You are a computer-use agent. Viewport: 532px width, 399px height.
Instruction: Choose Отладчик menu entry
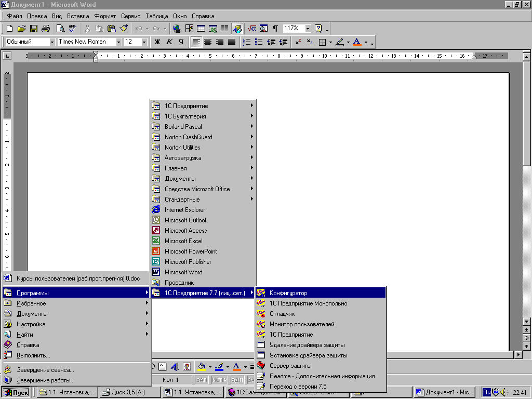coord(321,313)
